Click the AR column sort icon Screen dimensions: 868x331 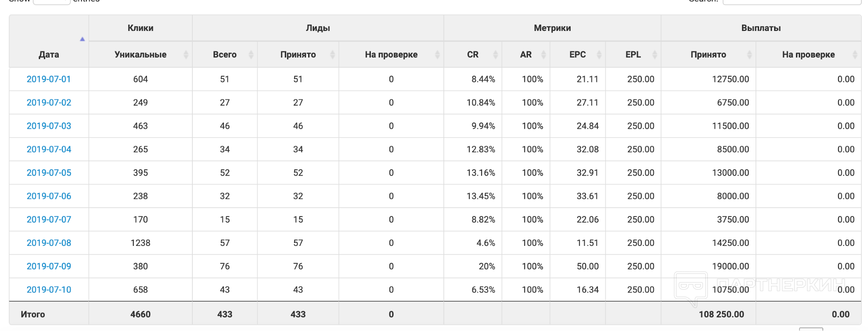click(x=543, y=55)
